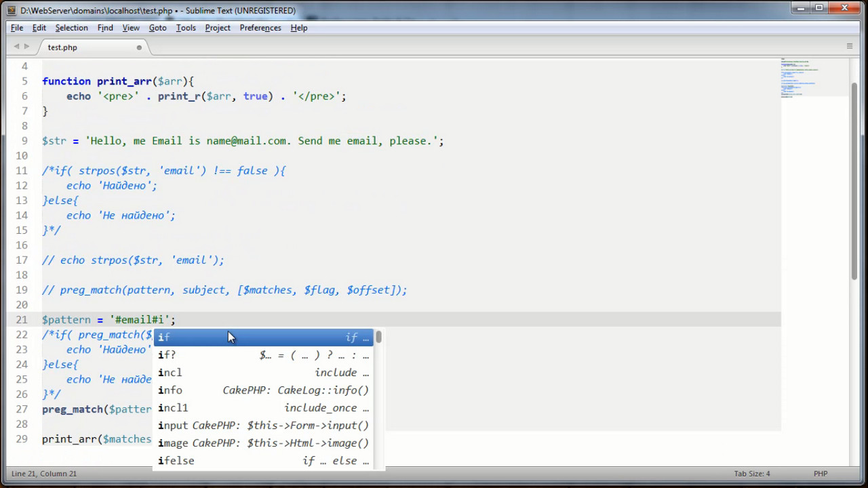The height and width of the screenshot is (488, 868).
Task: Choose the 'info' CakeLog suggestion
Action: pyautogui.click(x=264, y=390)
